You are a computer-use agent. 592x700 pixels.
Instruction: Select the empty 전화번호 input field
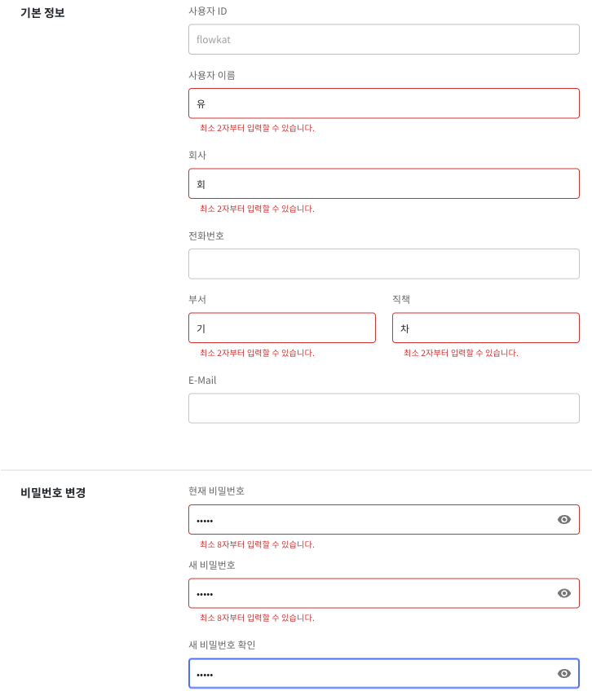pyautogui.click(x=383, y=264)
